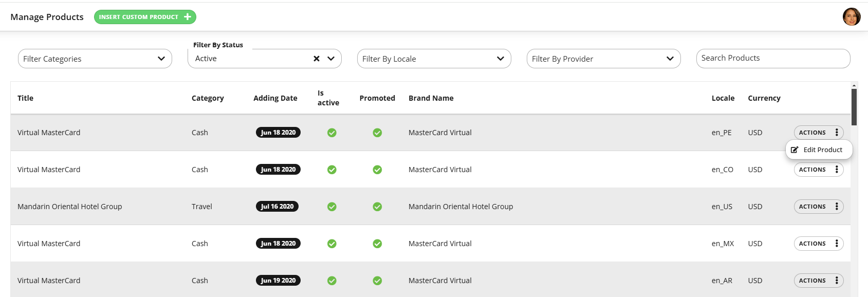Image resolution: width=868 pixels, height=297 pixels.
Task: Open Actions button for en_CO row
Action: tap(819, 170)
